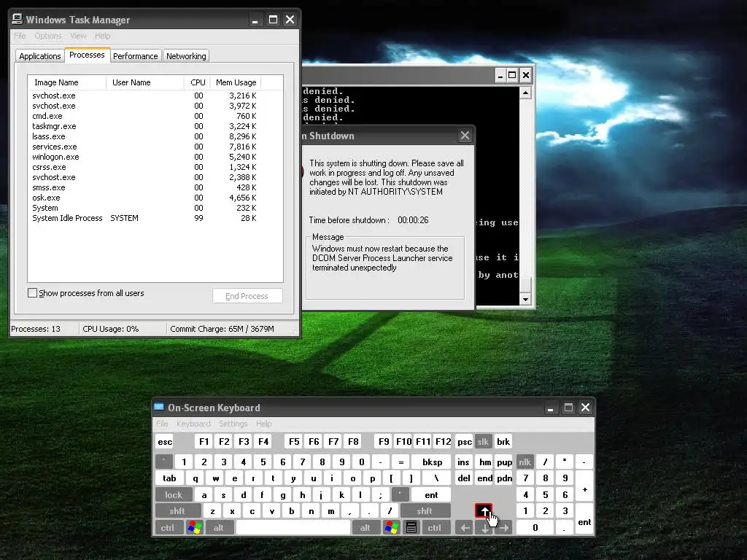Image resolution: width=747 pixels, height=560 pixels.
Task: Click the numpad plus key
Action: (584, 486)
